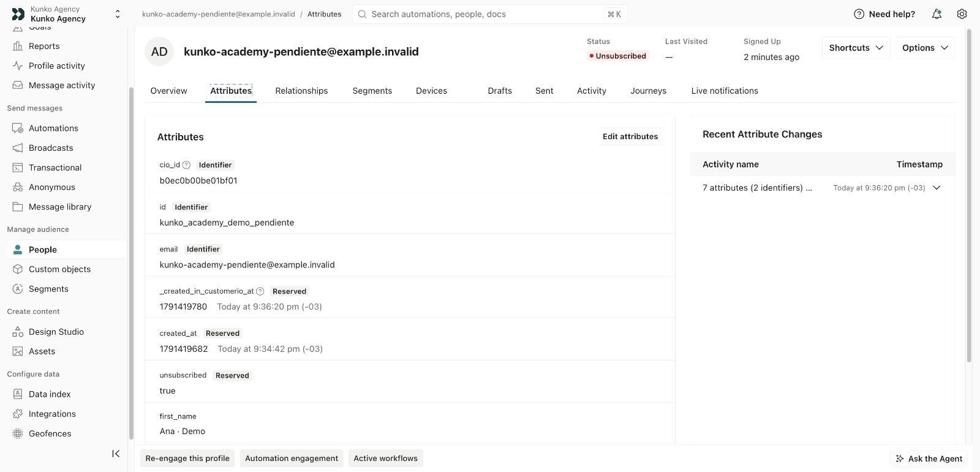Click the cio_id help question icon
The height and width of the screenshot is (472, 980).
click(186, 165)
